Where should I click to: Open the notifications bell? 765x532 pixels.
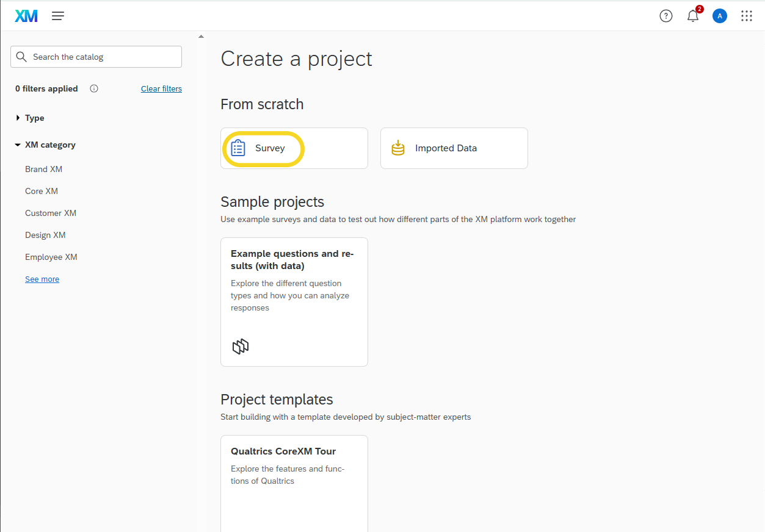point(692,16)
